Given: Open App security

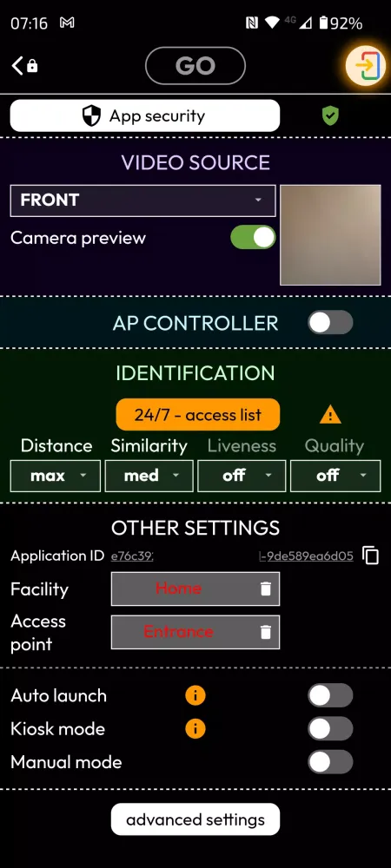Looking at the screenshot, I should point(145,115).
